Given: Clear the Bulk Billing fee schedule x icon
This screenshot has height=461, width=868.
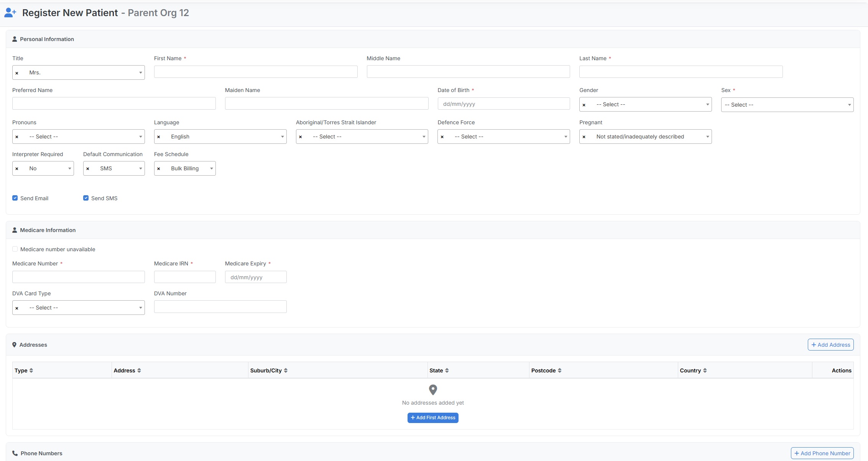Looking at the screenshot, I should 159,169.
